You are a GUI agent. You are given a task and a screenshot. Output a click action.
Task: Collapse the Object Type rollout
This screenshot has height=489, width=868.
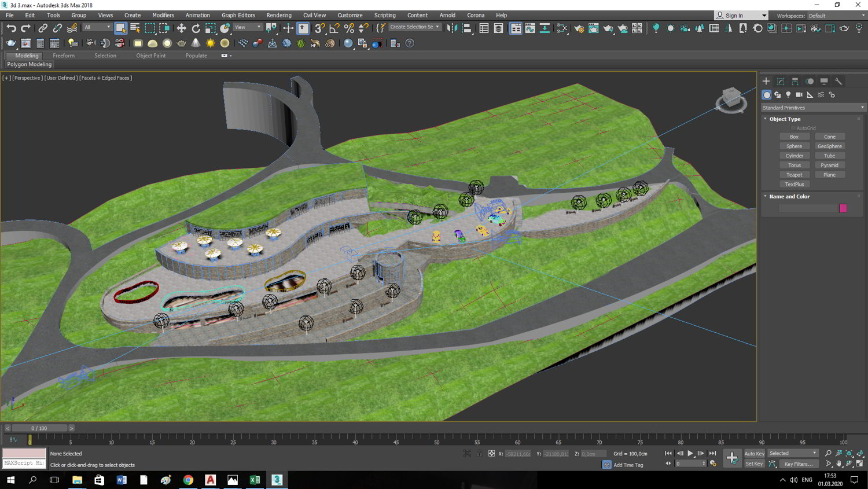point(785,119)
